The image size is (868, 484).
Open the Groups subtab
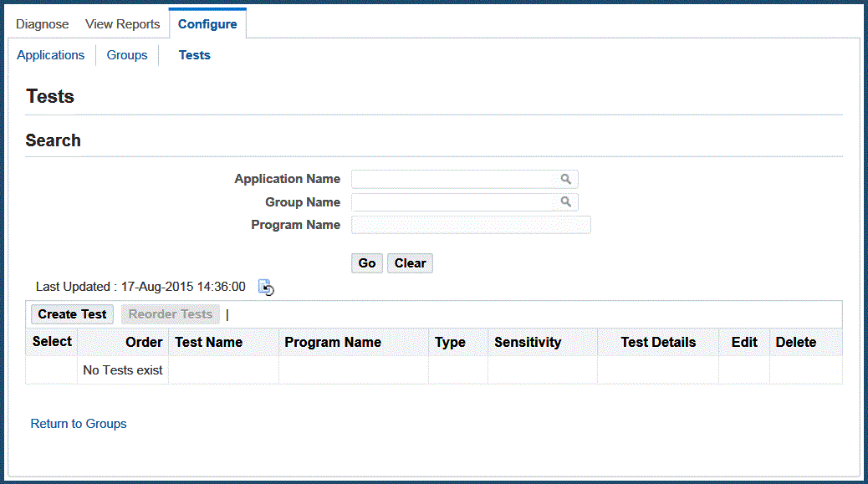click(x=127, y=55)
